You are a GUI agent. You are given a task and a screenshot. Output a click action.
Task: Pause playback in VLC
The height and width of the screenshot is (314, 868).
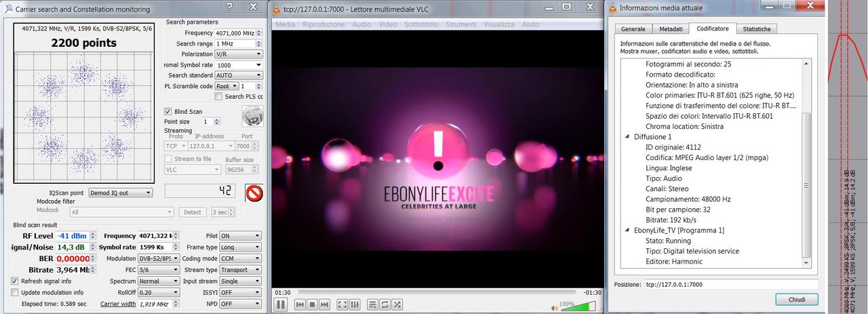280,305
